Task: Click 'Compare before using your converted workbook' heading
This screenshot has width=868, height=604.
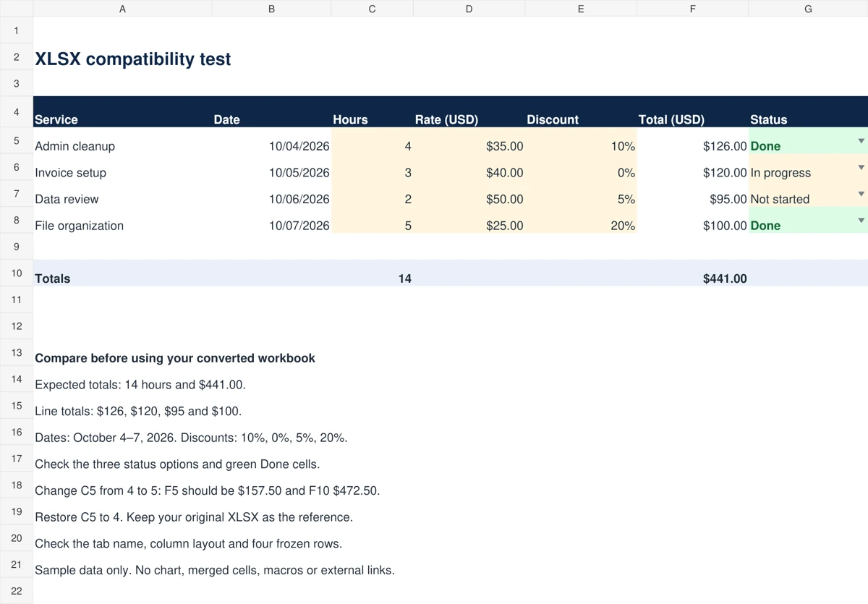Action: pos(175,358)
